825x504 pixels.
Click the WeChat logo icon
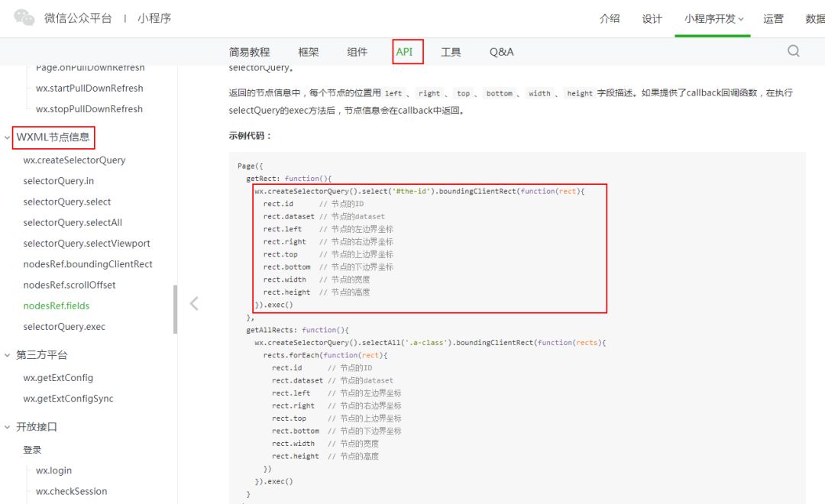pyautogui.click(x=24, y=18)
